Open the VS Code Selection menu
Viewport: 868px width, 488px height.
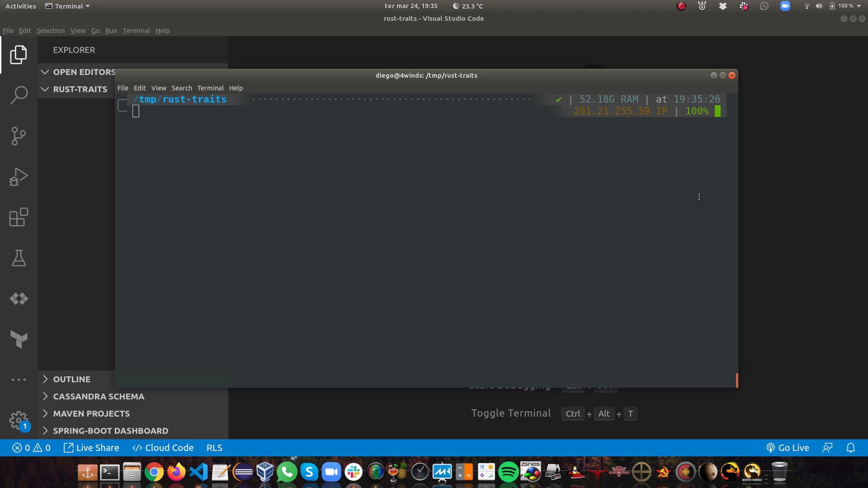(50, 31)
